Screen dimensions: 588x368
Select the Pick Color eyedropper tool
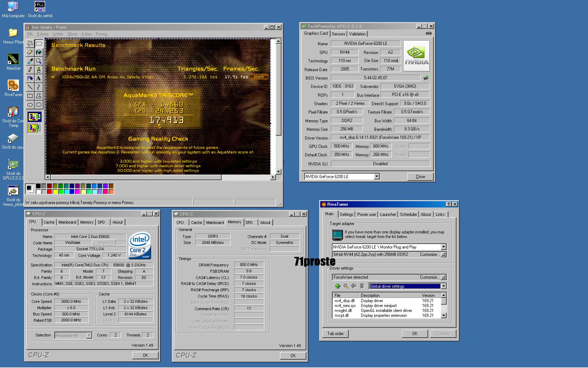coord(30,61)
